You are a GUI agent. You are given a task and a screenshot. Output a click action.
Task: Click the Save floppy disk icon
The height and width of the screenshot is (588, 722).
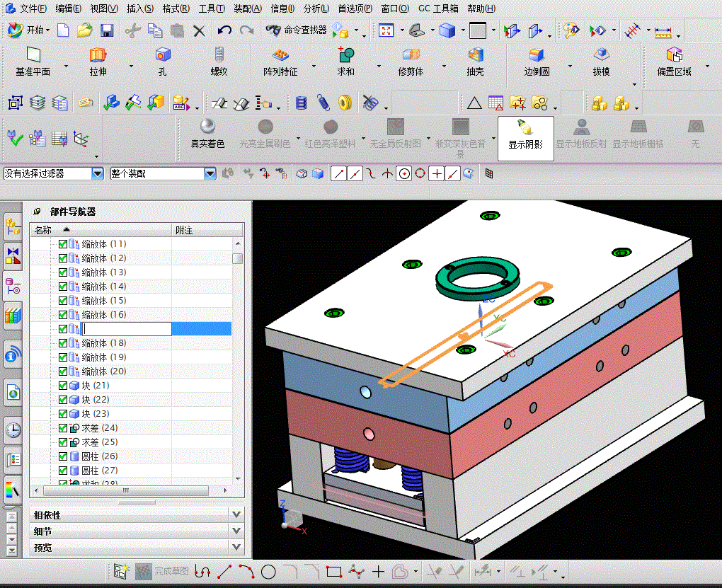[107, 30]
